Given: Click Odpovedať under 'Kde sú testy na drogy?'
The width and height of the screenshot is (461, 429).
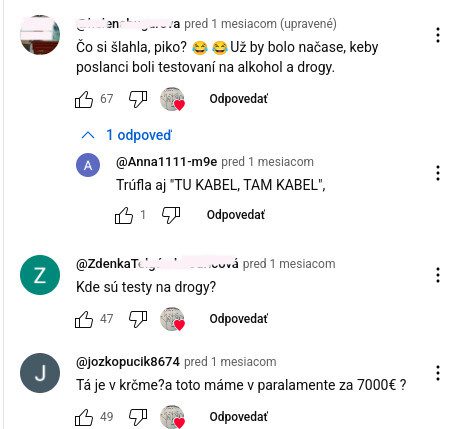Looking at the screenshot, I should (239, 319).
